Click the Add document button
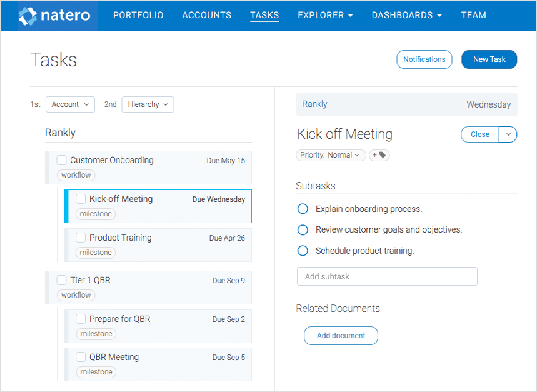 tap(341, 336)
